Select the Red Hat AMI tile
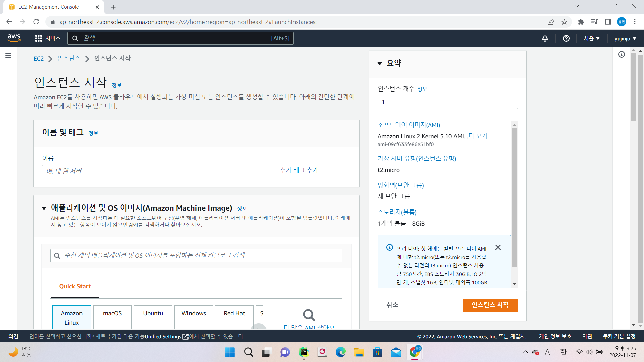 234,317
